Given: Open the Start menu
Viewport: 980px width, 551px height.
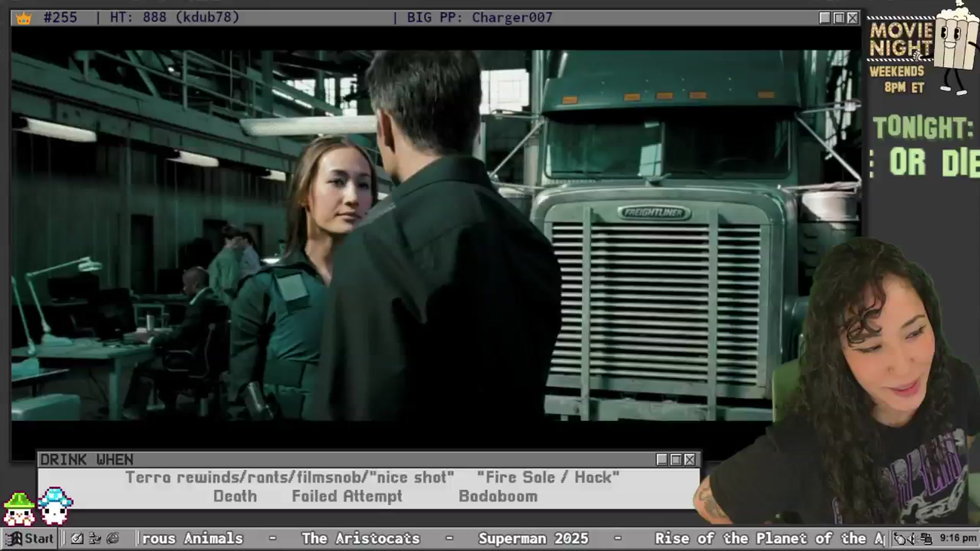Looking at the screenshot, I should tap(30, 538).
